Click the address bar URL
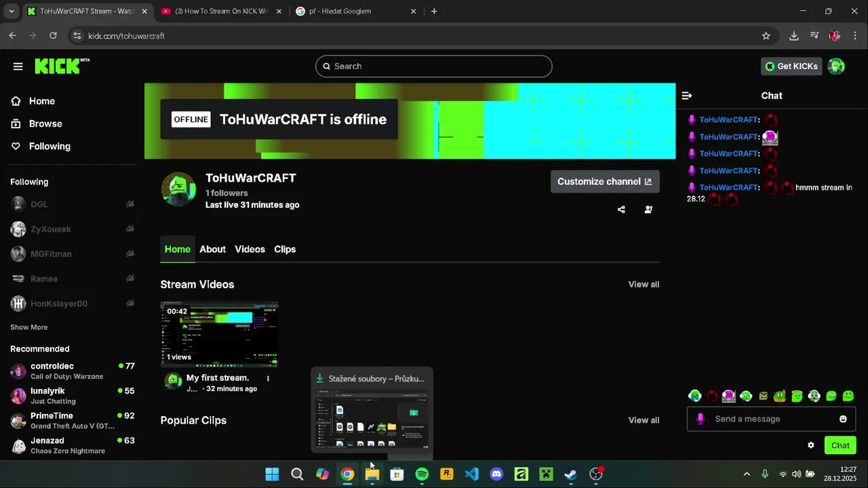This screenshot has height=488, width=868. [x=127, y=36]
